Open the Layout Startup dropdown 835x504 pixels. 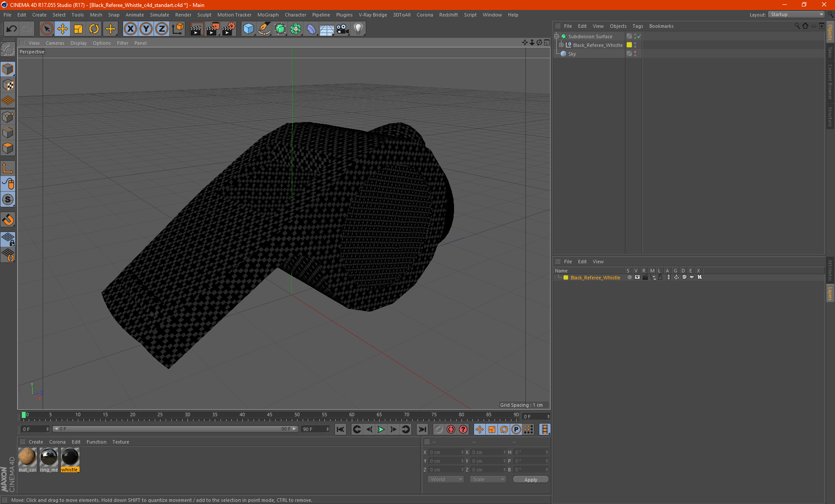click(796, 14)
